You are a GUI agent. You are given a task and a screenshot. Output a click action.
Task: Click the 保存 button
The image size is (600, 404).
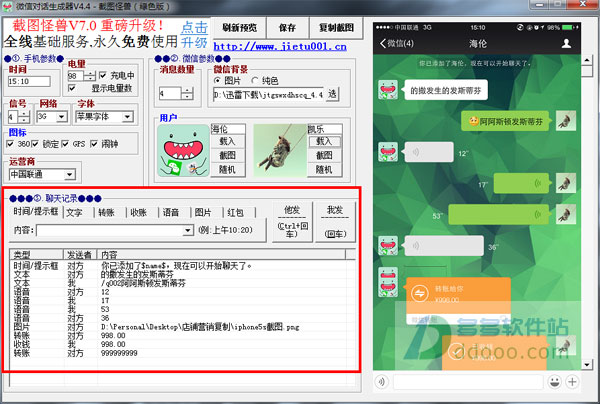click(287, 28)
